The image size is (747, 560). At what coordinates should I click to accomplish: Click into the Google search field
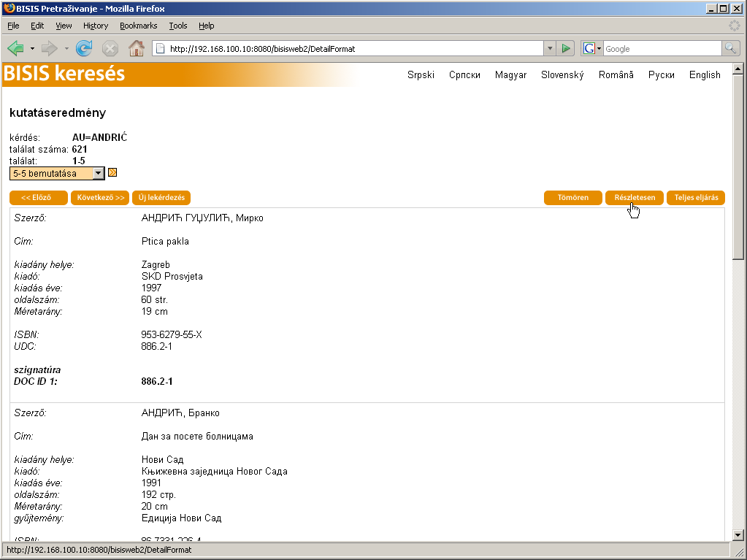(661, 49)
